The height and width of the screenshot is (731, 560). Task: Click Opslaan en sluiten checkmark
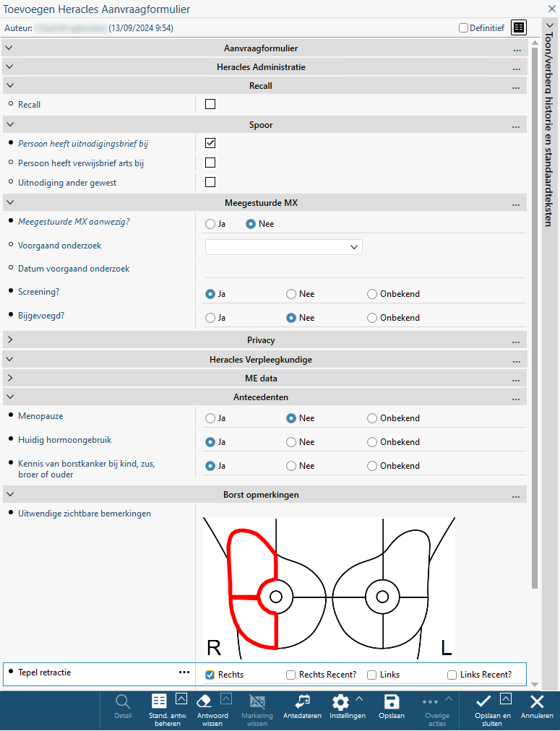tap(483, 701)
